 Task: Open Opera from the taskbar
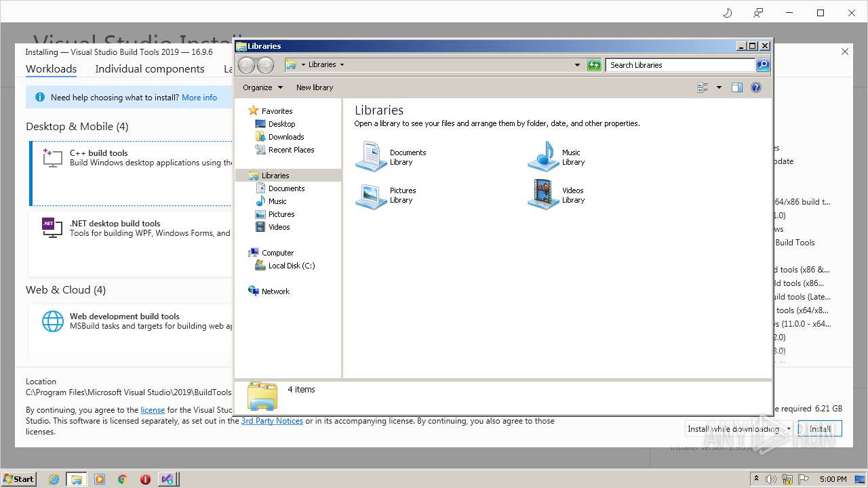[145, 479]
